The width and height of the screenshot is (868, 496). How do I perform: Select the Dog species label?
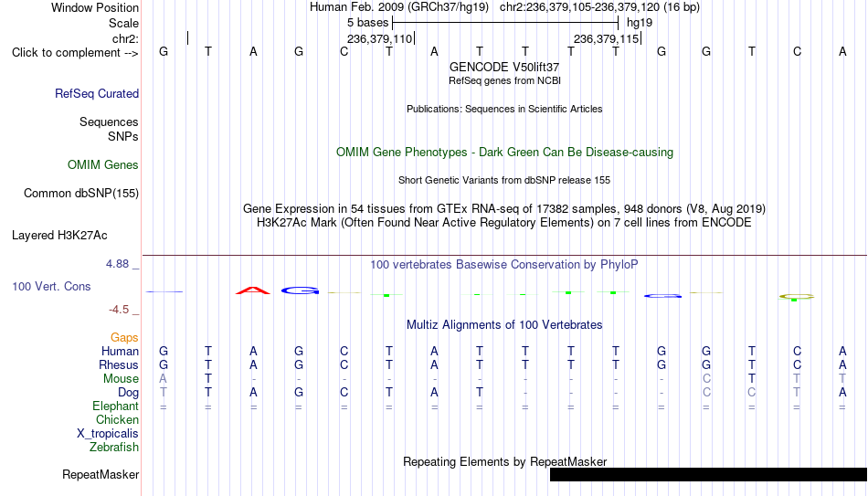point(128,393)
